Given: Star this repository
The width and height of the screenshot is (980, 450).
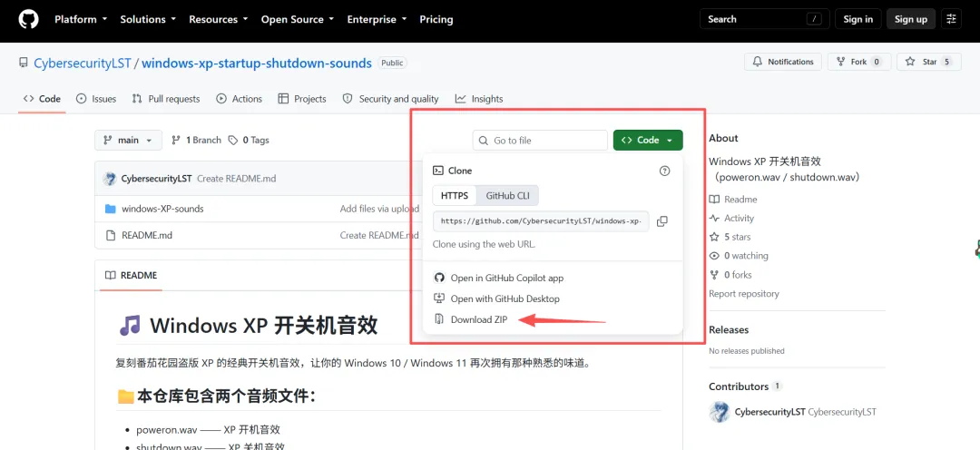Looking at the screenshot, I should (929, 62).
